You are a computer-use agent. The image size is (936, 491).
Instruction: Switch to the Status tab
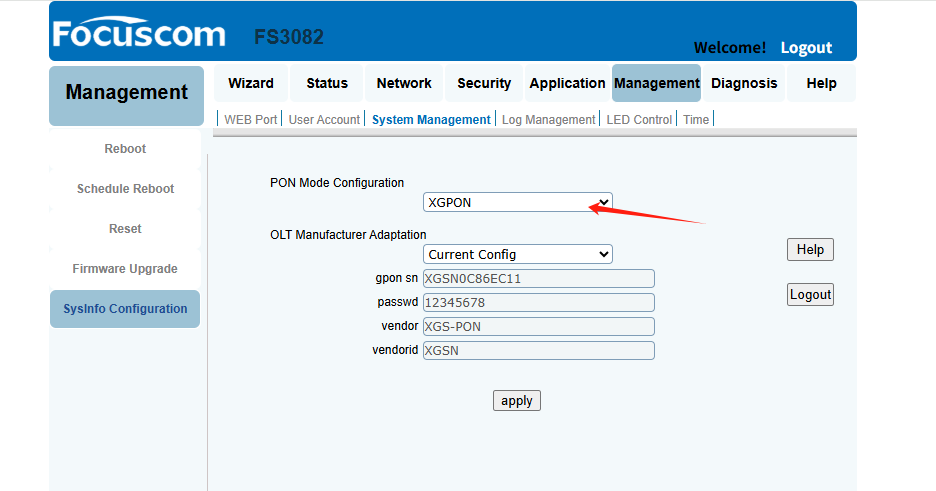(327, 83)
